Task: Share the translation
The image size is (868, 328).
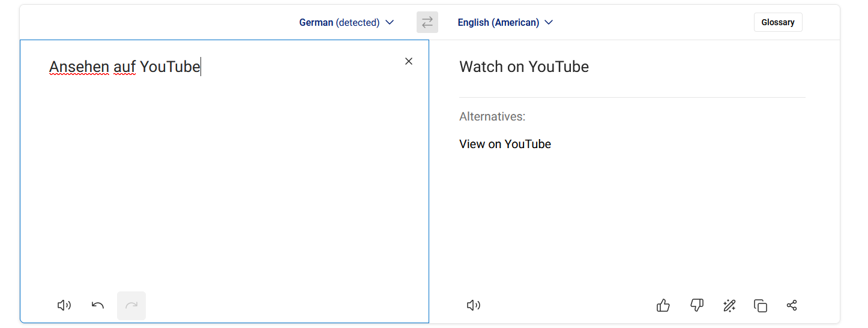Action: (792, 306)
